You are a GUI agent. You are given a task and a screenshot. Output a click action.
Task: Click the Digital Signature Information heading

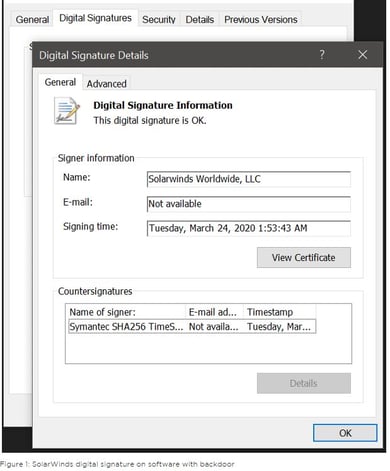(x=163, y=105)
